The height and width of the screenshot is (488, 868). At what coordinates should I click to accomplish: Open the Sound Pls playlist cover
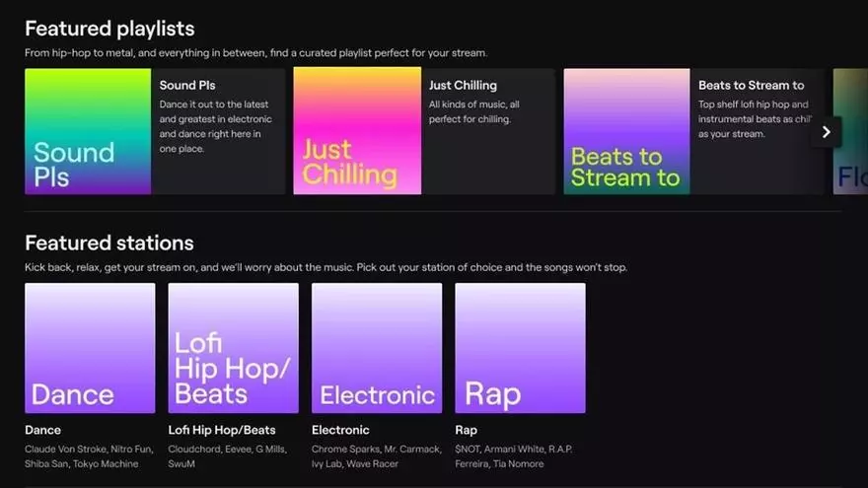[x=88, y=131]
